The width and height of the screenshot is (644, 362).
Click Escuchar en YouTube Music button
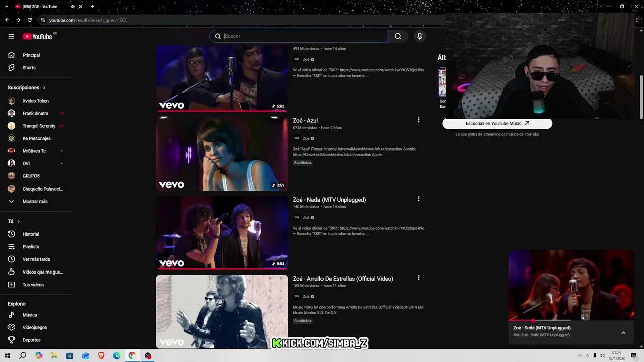click(497, 123)
